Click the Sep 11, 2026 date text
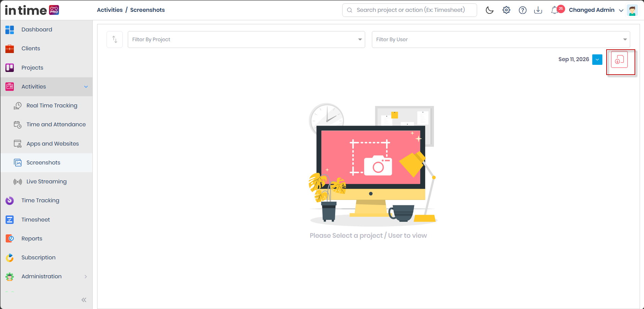This screenshot has width=644, height=309. coord(574,59)
